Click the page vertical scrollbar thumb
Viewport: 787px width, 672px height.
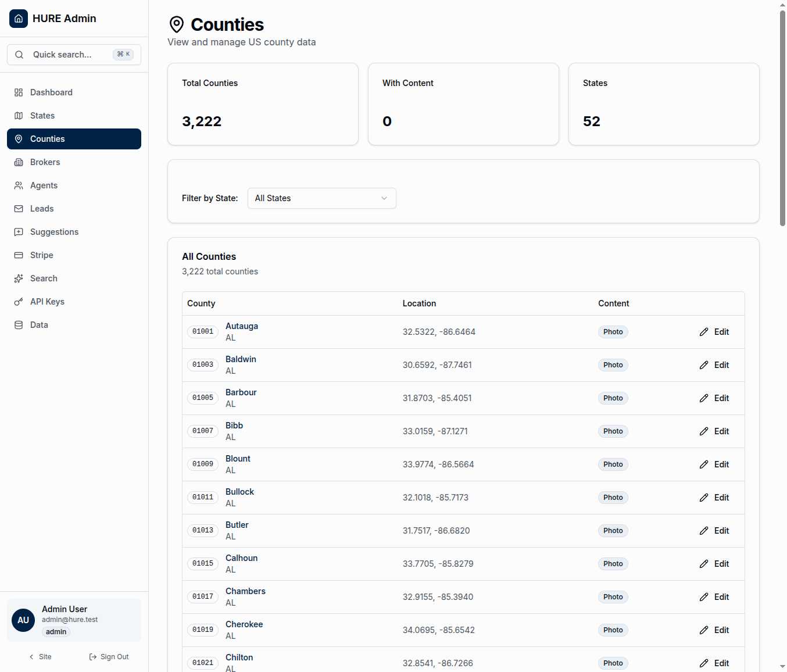pyautogui.click(x=782, y=116)
